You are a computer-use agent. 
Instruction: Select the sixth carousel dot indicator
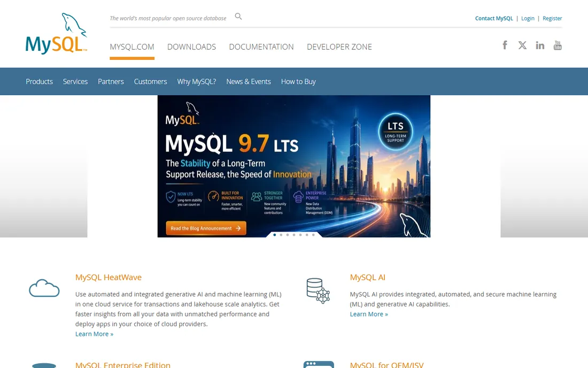(307, 235)
